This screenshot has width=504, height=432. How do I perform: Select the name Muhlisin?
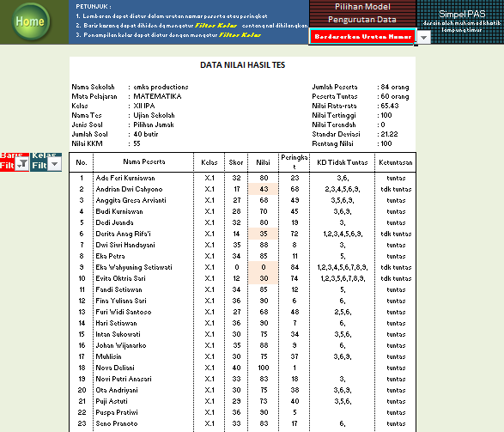click(108, 356)
